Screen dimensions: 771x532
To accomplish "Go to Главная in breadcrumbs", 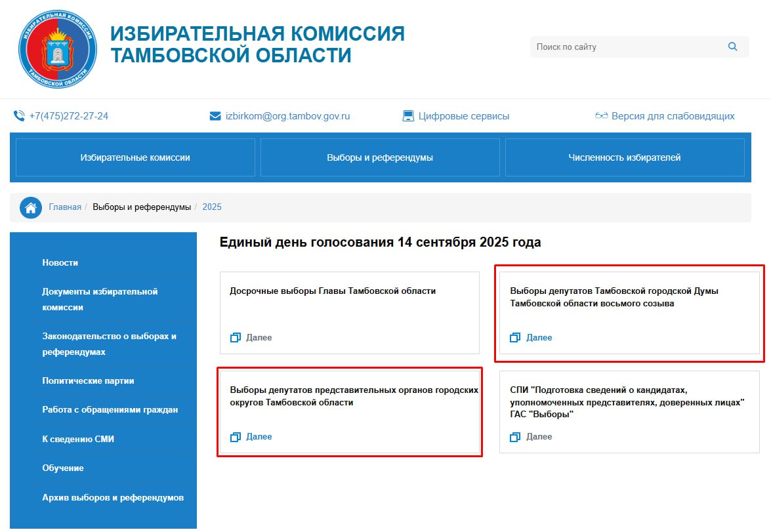I will coord(65,207).
